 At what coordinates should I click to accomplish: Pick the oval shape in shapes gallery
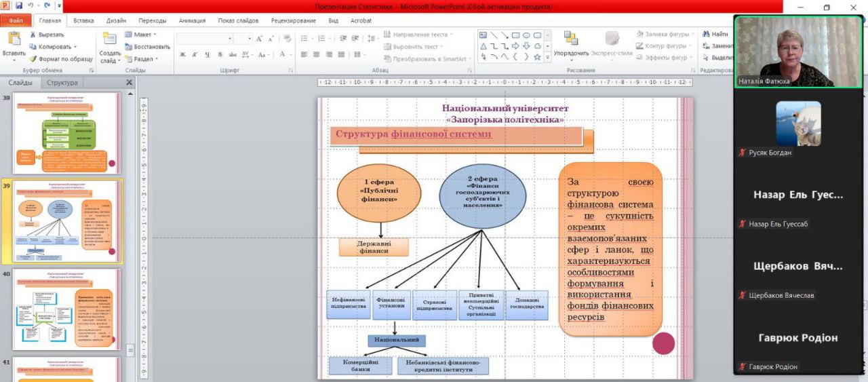[526, 35]
